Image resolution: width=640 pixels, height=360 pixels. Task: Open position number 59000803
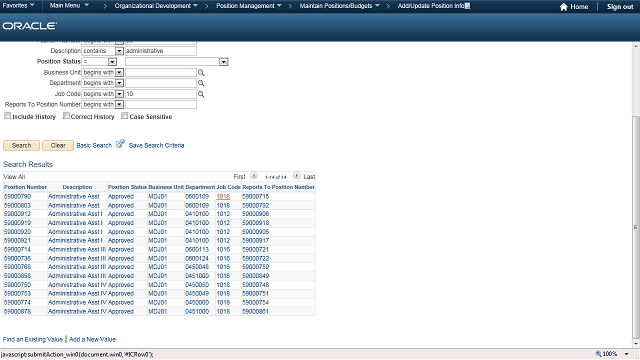(x=18, y=205)
